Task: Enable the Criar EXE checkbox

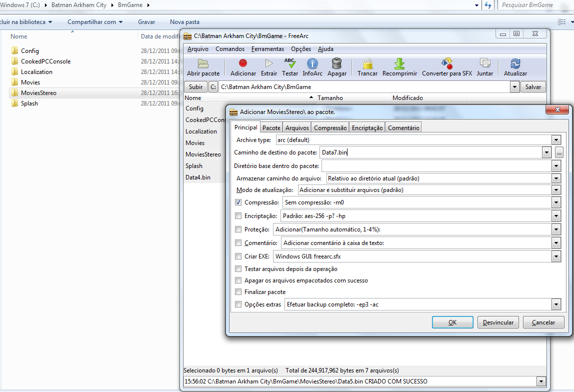Action: 238,256
